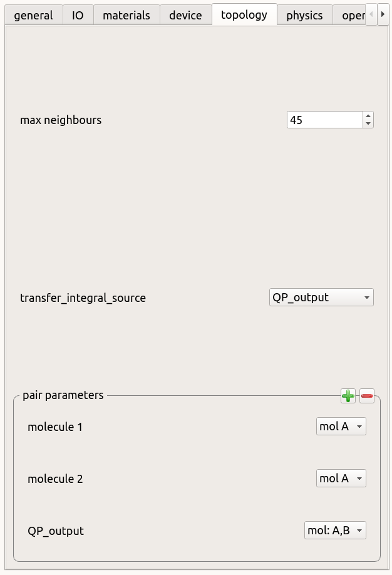Viewport: 392px width, 575px height.
Task: Open the partially visible oper tab
Action: point(352,15)
